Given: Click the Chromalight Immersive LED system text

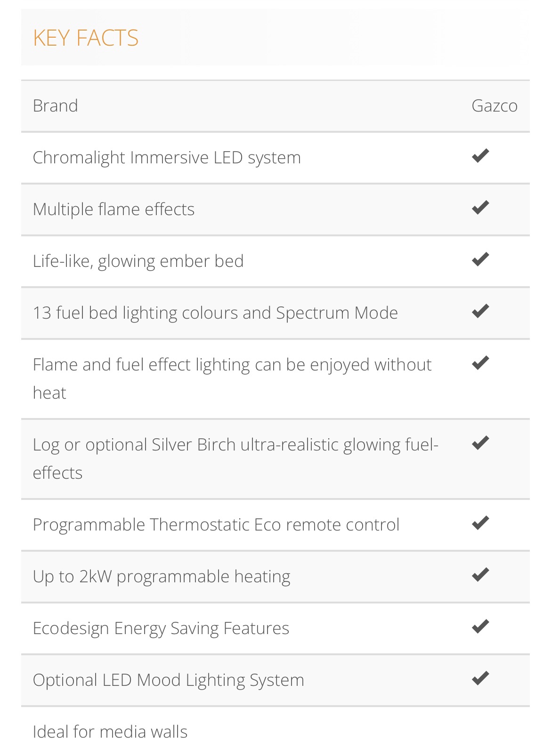Looking at the screenshot, I should coord(167,158).
